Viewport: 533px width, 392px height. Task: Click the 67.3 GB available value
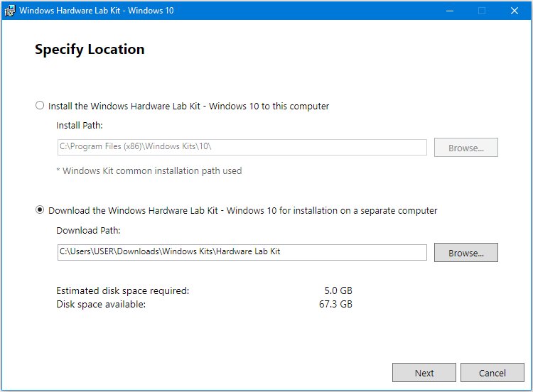click(x=335, y=304)
